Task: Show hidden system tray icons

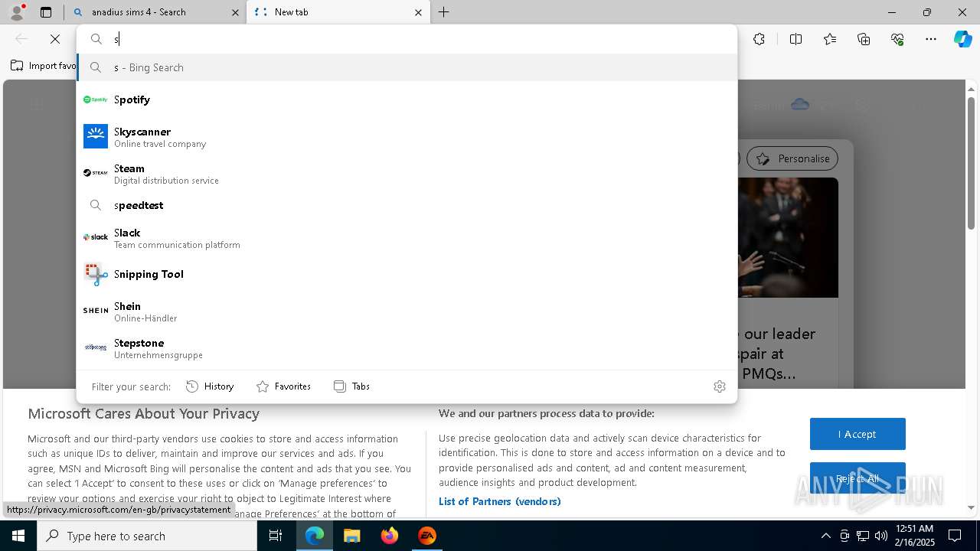Action: [x=825, y=536]
